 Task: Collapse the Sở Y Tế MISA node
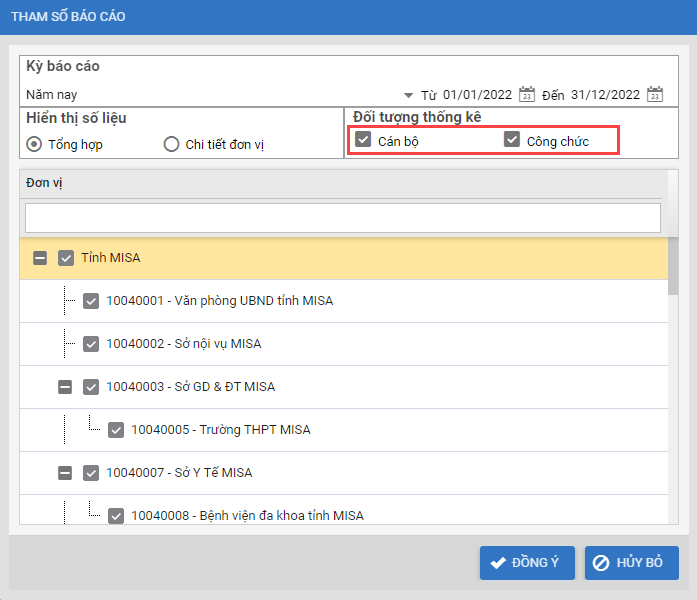tap(65, 473)
